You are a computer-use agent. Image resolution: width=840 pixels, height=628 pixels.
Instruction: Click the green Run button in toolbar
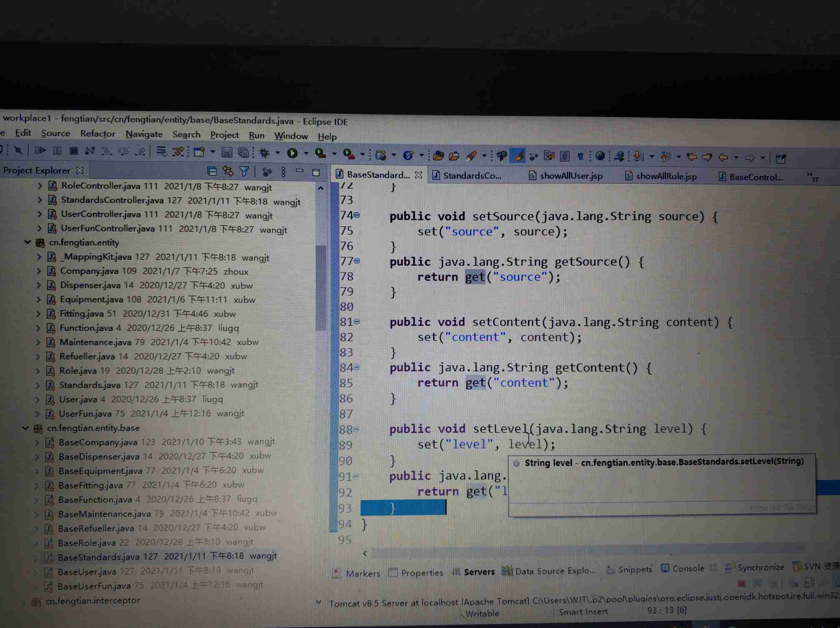(x=292, y=153)
